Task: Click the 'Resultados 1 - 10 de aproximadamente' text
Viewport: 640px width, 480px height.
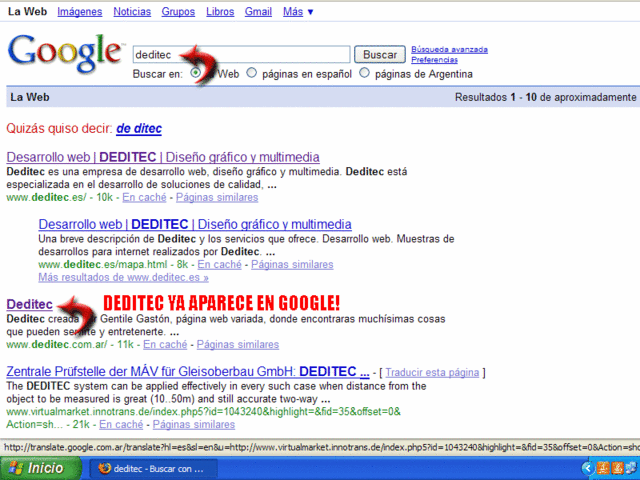Action: pyautogui.click(x=545, y=97)
